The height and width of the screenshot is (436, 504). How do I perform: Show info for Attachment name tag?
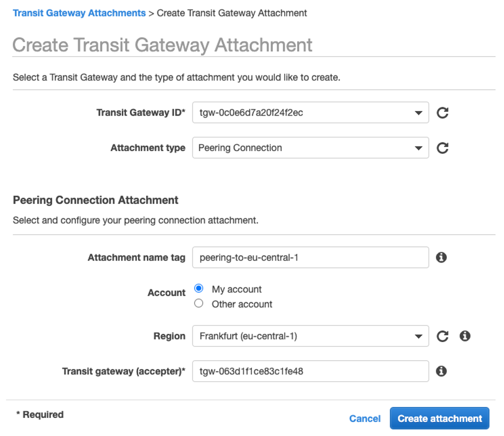tap(441, 257)
